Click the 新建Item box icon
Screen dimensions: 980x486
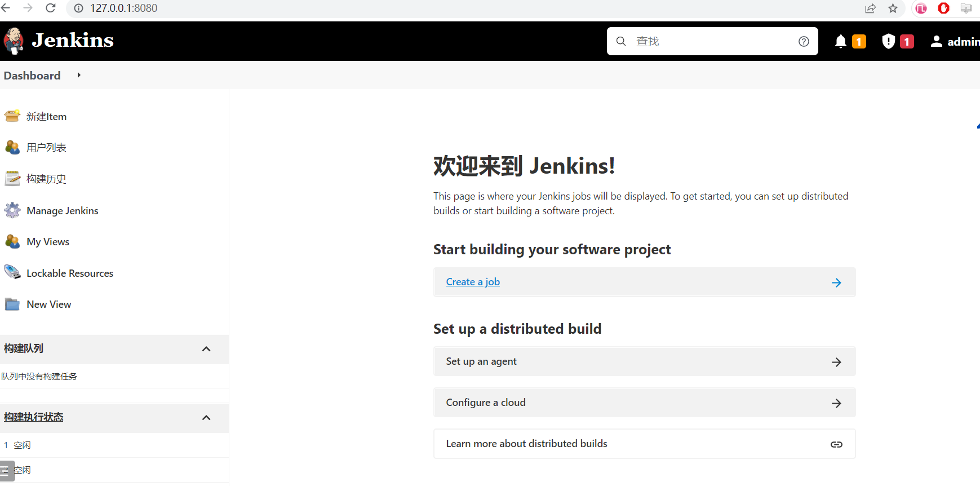[12, 116]
